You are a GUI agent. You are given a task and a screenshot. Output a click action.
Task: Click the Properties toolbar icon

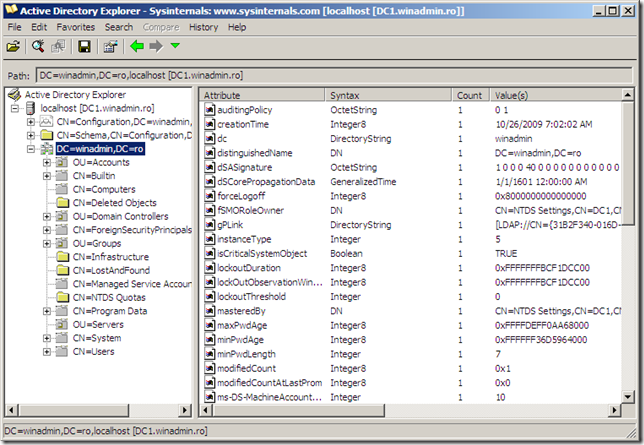(x=110, y=46)
